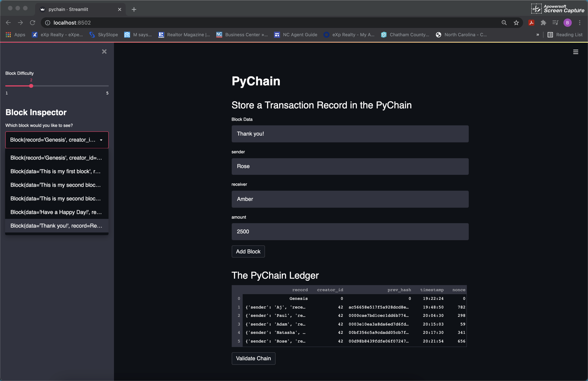Click the zoom magnifier icon in address bar
The height and width of the screenshot is (381, 588).
click(504, 23)
